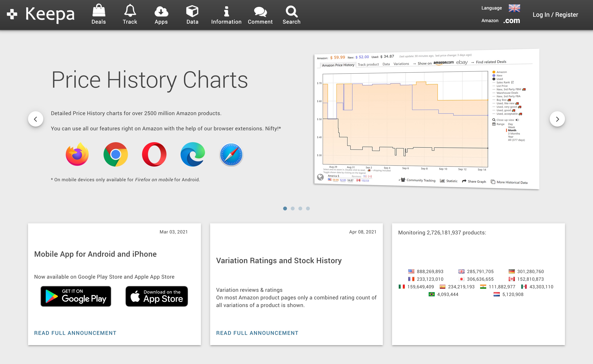Click the Spain flag beside 234,219,193
This screenshot has height=364, width=593.
pos(442,287)
